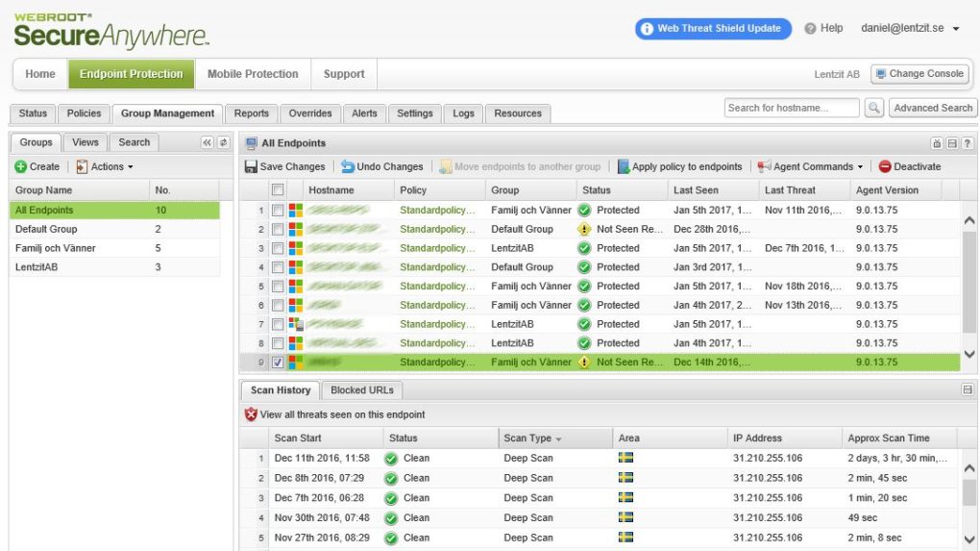Select the LentzitAB group row

coord(114,267)
